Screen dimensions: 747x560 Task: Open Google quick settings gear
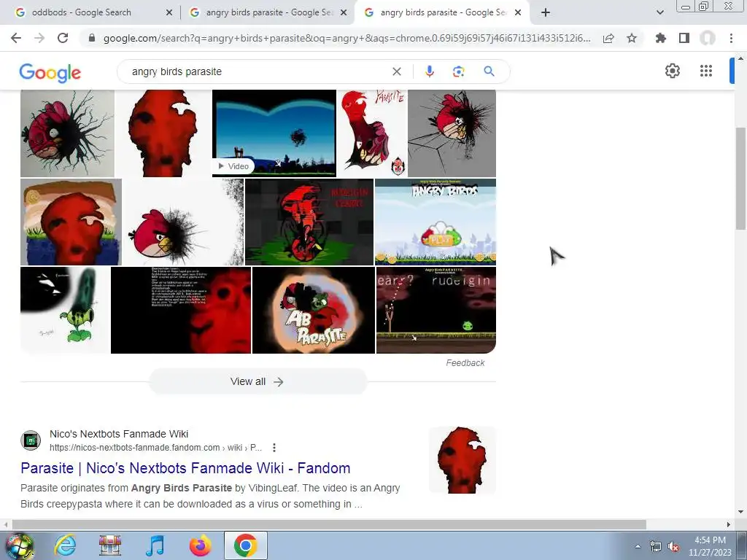672,71
